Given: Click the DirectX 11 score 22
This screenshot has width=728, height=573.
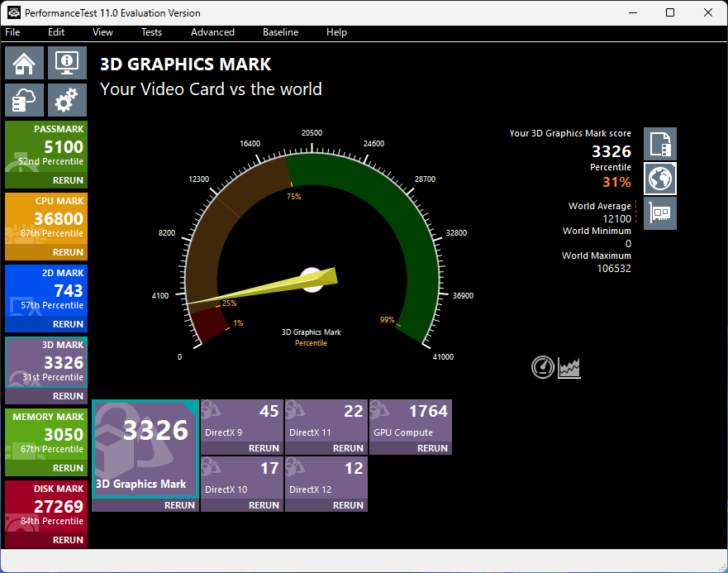Looking at the screenshot, I should [354, 411].
